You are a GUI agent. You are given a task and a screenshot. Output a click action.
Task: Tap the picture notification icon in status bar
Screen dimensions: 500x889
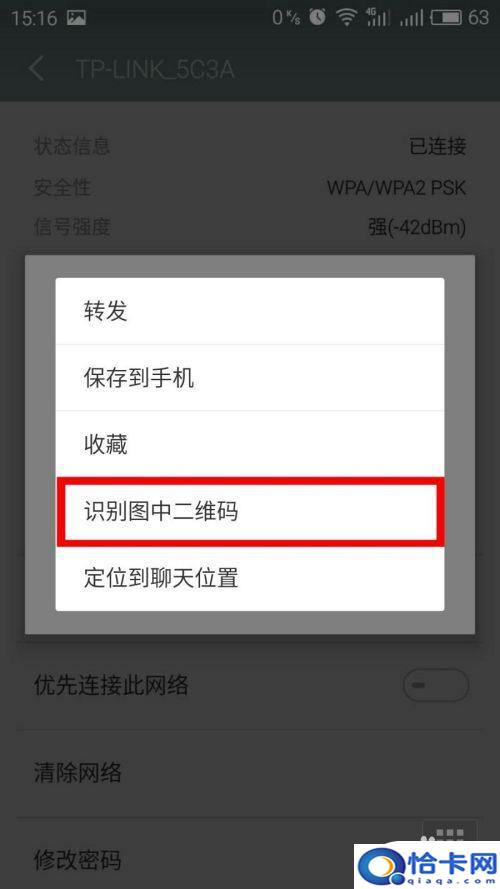click(x=77, y=18)
